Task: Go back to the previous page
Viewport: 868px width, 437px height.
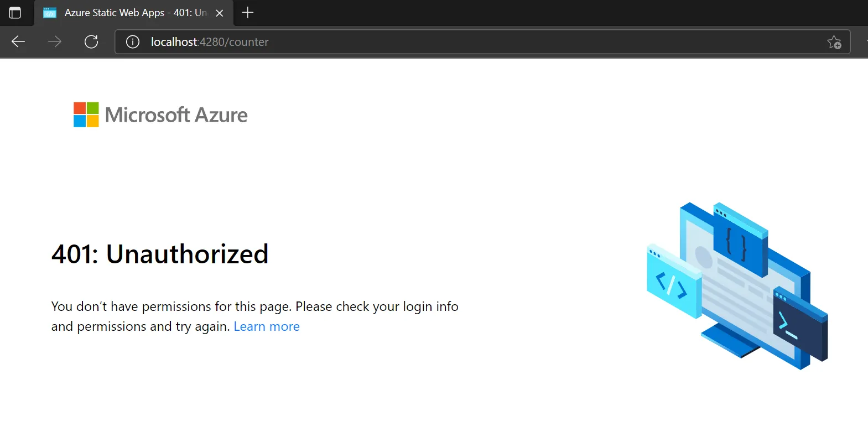Action: click(18, 41)
